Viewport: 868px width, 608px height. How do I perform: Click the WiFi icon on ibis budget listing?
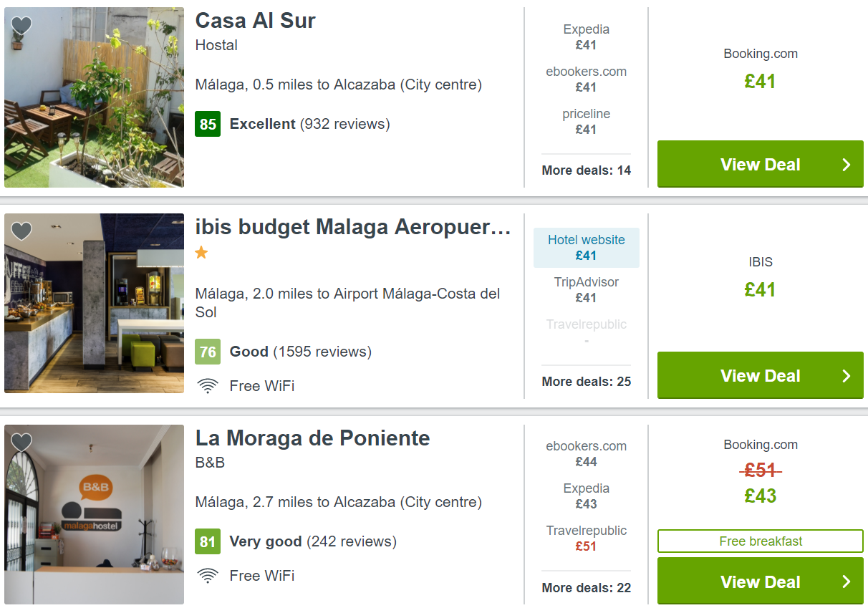click(x=208, y=387)
